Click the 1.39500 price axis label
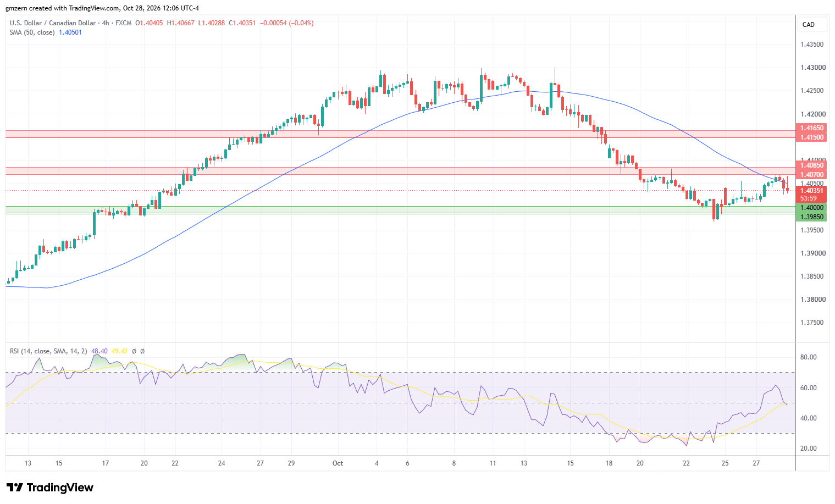 [812, 230]
